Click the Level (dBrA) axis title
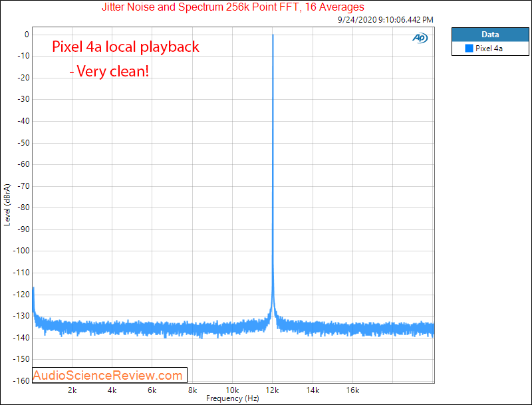Image resolution: width=532 pixels, height=405 pixels. click(x=7, y=205)
